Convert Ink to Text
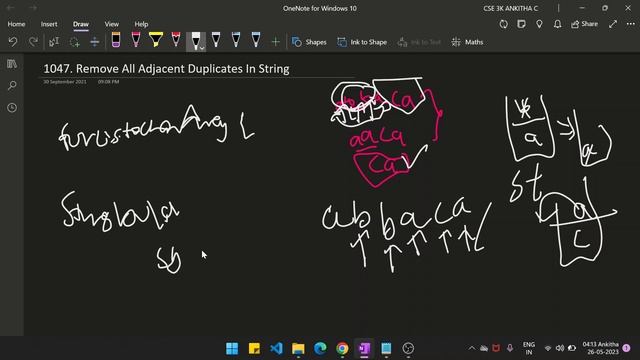 419,42
